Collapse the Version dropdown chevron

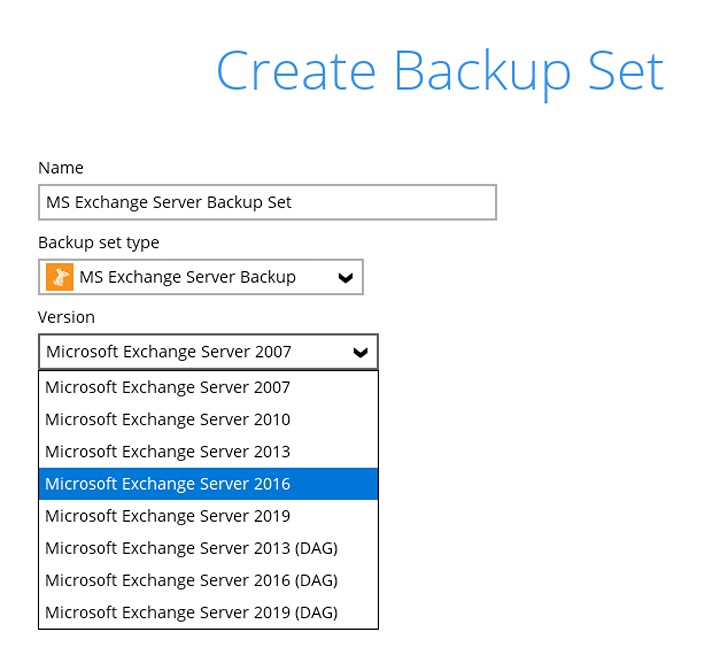click(x=360, y=352)
